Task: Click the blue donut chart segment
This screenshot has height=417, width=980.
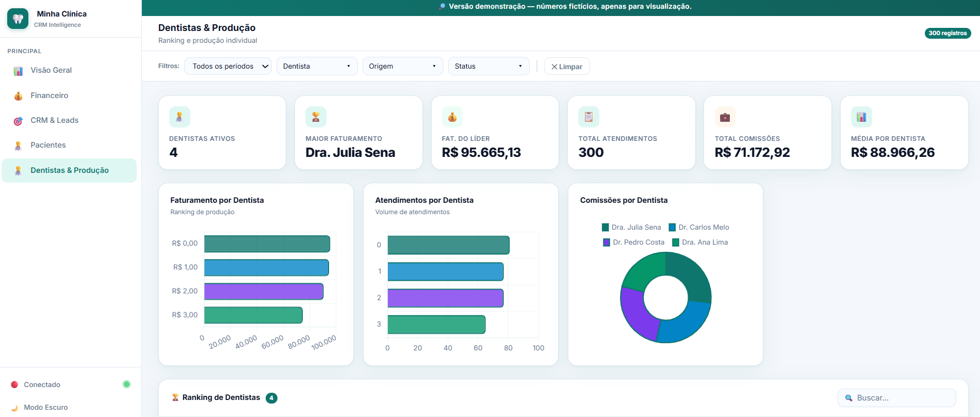Action: tap(686, 324)
